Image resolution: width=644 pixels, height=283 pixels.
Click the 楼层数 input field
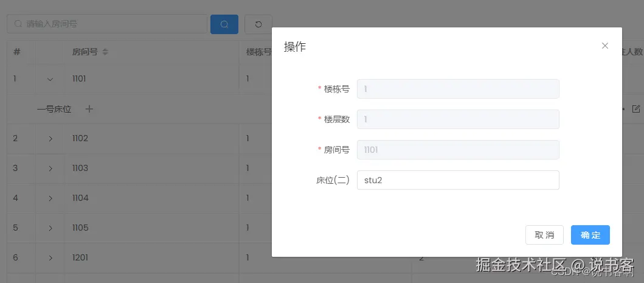(x=457, y=119)
